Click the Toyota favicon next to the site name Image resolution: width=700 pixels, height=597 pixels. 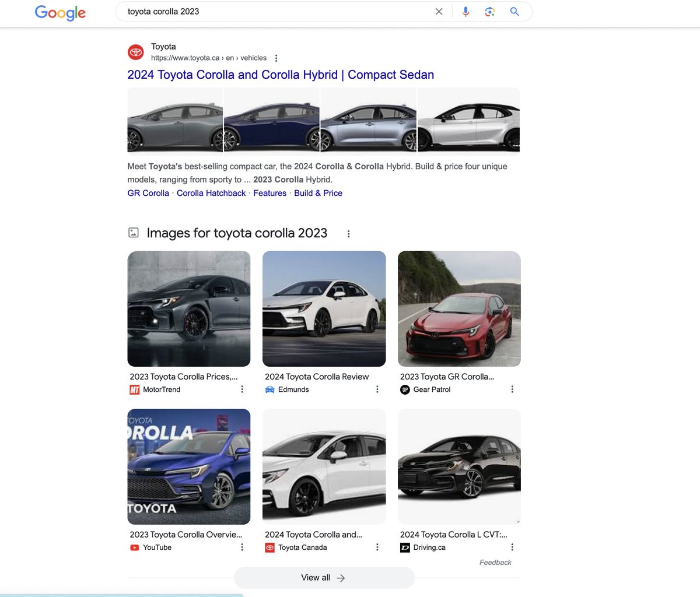tap(135, 52)
